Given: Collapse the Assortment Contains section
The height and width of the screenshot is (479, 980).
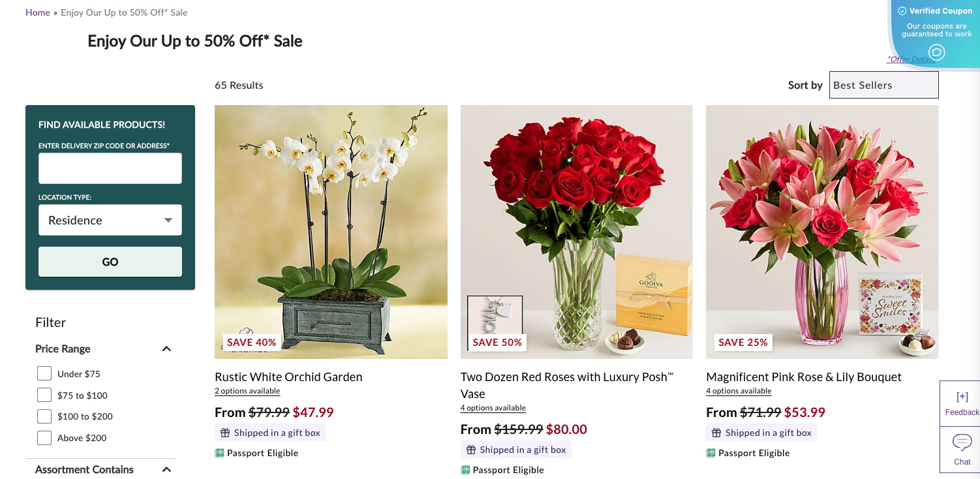Looking at the screenshot, I should (166, 469).
